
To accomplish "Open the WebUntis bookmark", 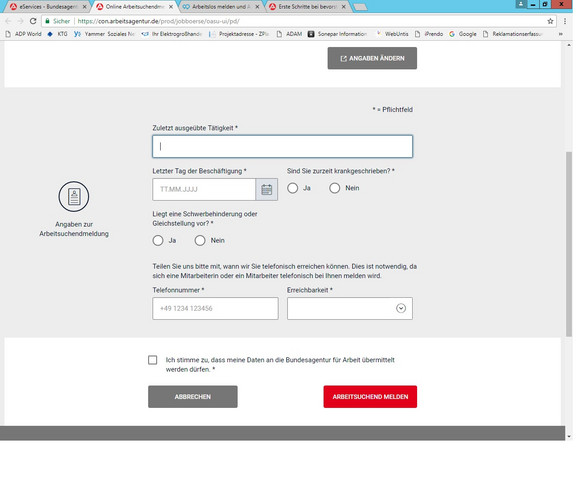I will click(392, 34).
